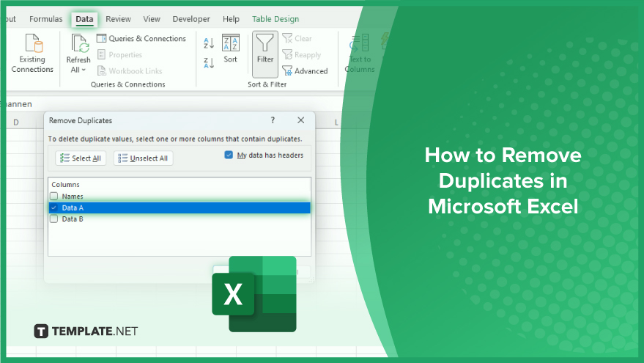Sort A to Z ascending

[209, 43]
